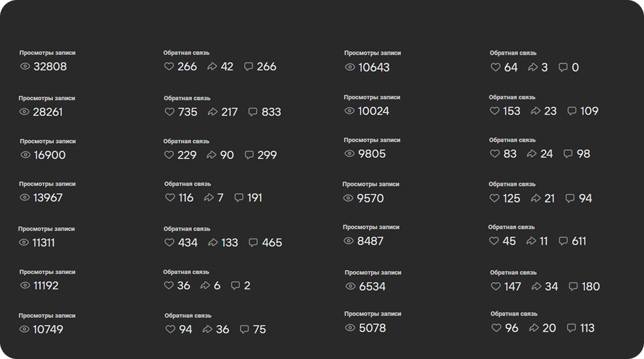The width and height of the screenshot is (644, 359).
Task: Click the share arrow beside 34
Action: pyautogui.click(x=537, y=287)
